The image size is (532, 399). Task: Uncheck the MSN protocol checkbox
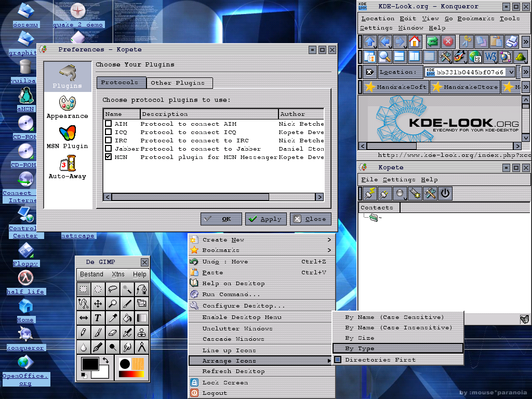click(108, 157)
